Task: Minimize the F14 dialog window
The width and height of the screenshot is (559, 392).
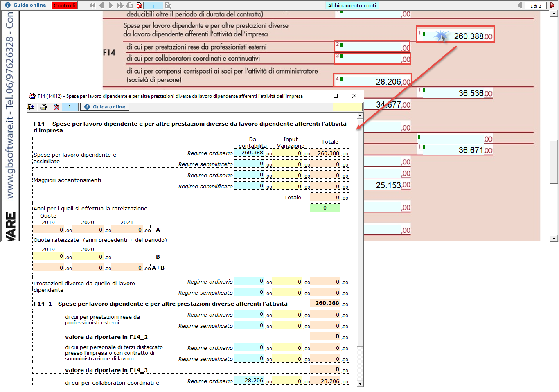Action: click(x=317, y=96)
